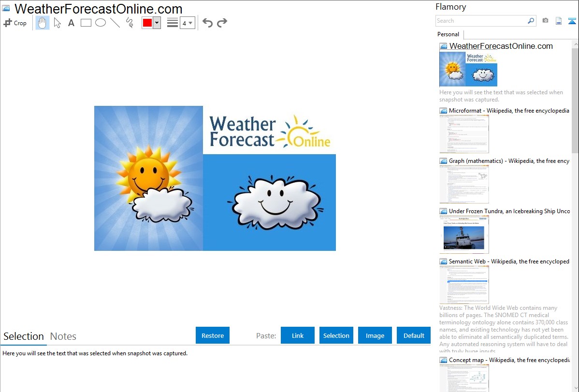Select the WeatherForecastOnline sidebar thumbnail
This screenshot has height=392, width=579.
468,69
